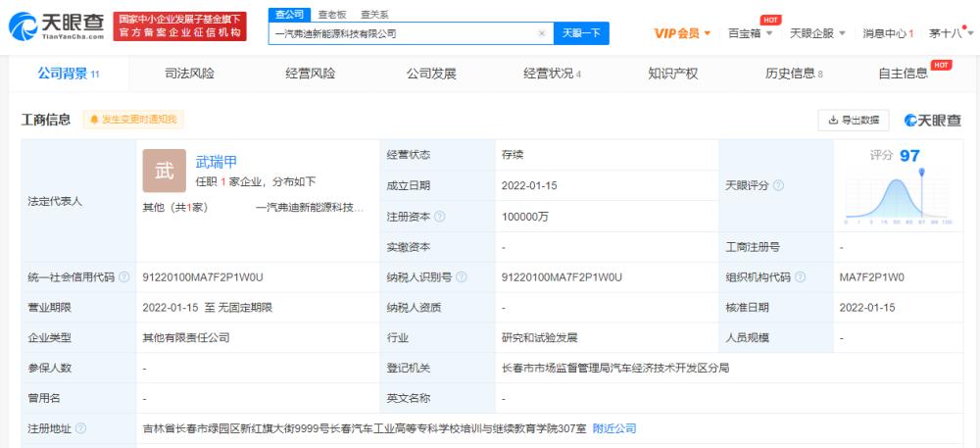Click the 核准日期 value 2022-01-15
980x448 pixels.
tap(867, 308)
